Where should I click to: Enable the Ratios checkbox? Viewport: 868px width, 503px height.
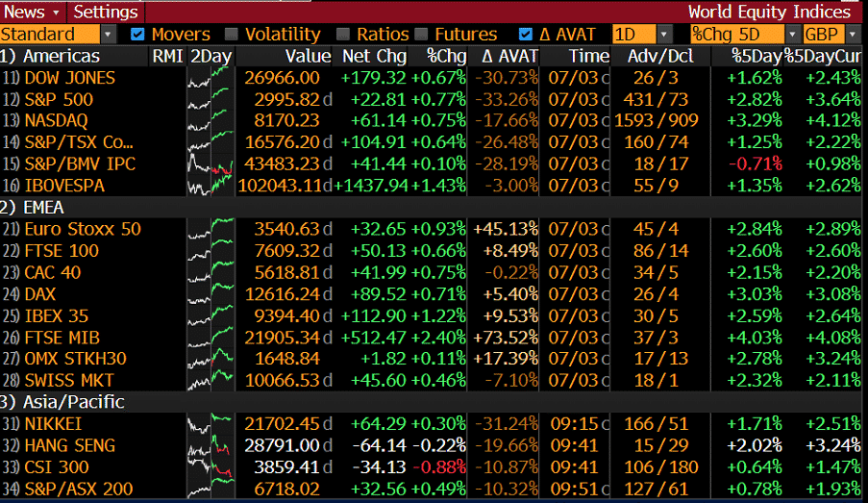pos(343,35)
